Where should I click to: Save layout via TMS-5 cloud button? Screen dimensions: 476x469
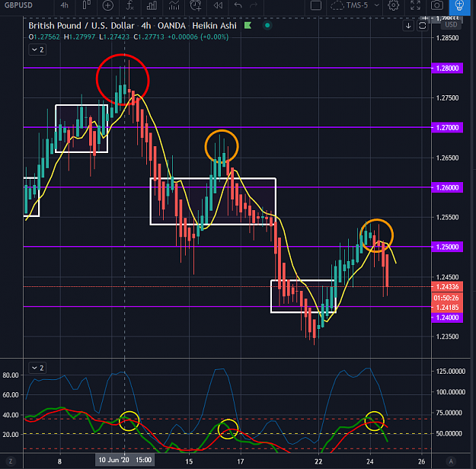(x=350, y=5)
